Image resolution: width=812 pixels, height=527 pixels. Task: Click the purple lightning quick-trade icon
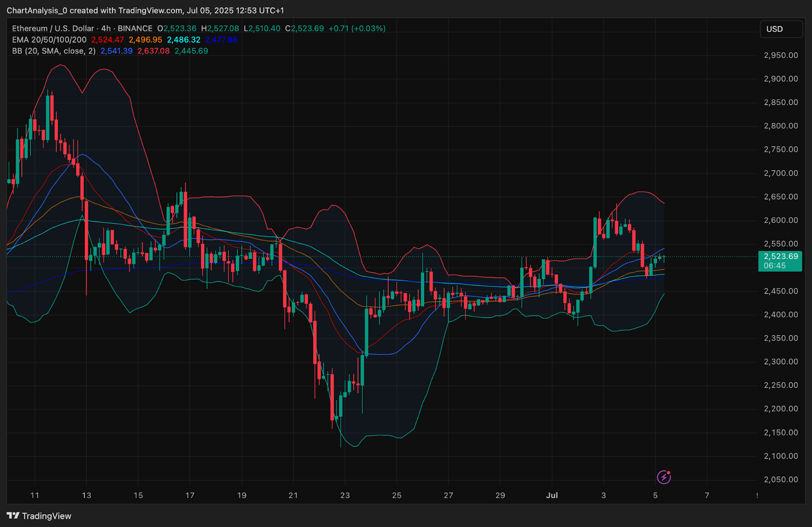coord(664,477)
